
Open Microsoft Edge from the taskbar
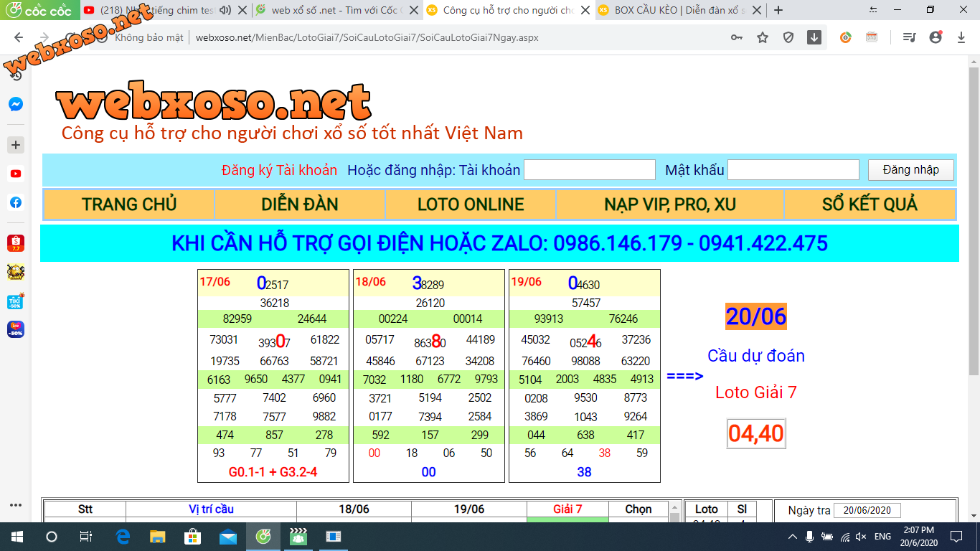123,536
